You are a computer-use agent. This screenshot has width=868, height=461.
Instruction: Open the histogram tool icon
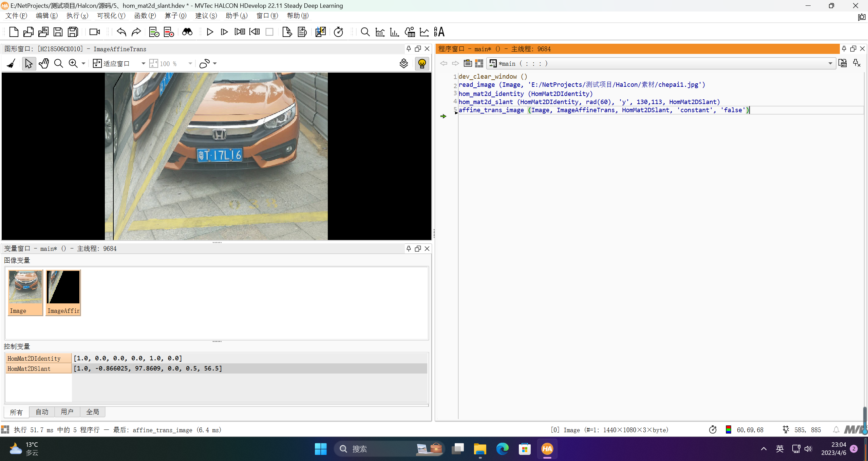tap(394, 32)
